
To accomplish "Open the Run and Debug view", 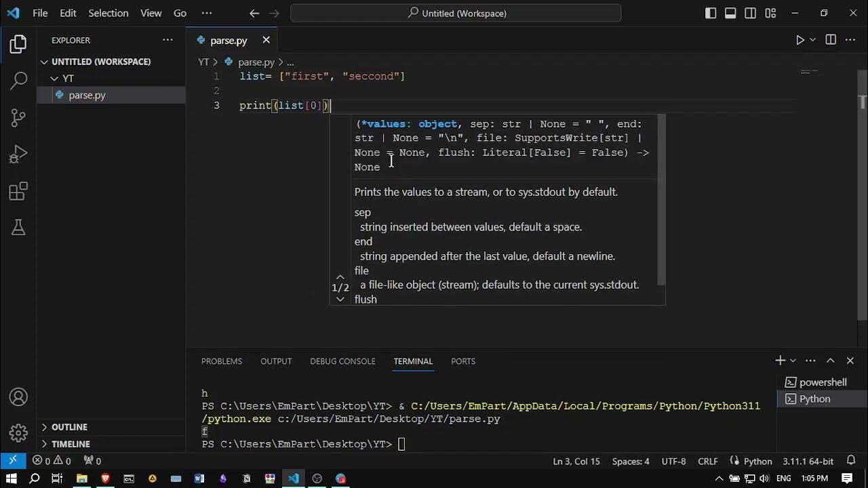I will (18, 155).
